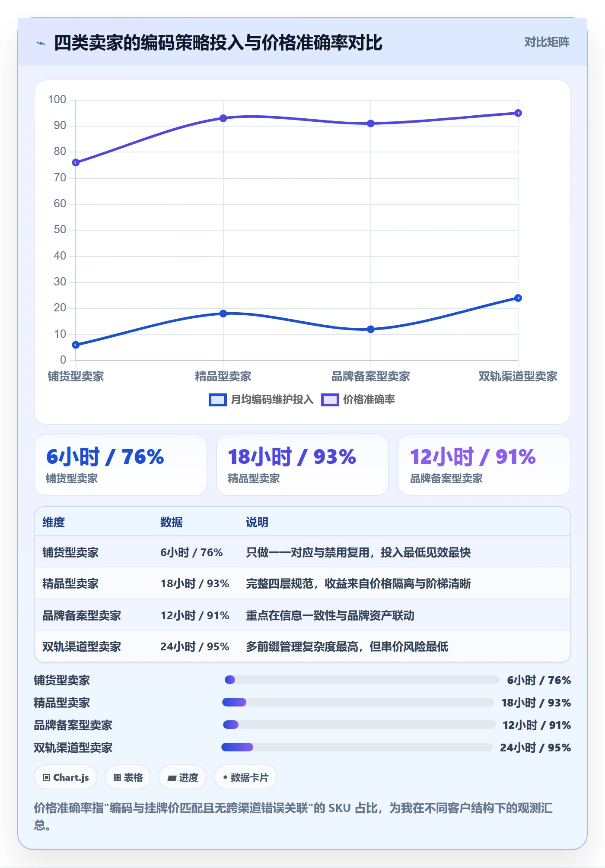Click the 18小时 / 93% progress value label
This screenshot has height=868, width=605.
536,703
